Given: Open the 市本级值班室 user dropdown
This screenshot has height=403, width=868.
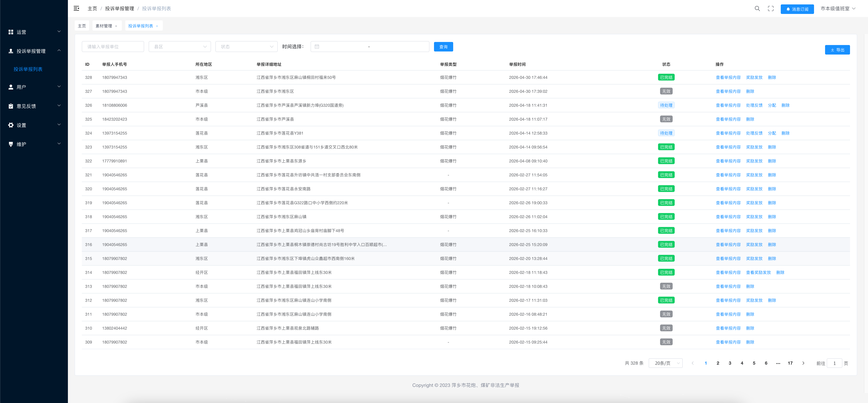Looking at the screenshot, I should (838, 8).
